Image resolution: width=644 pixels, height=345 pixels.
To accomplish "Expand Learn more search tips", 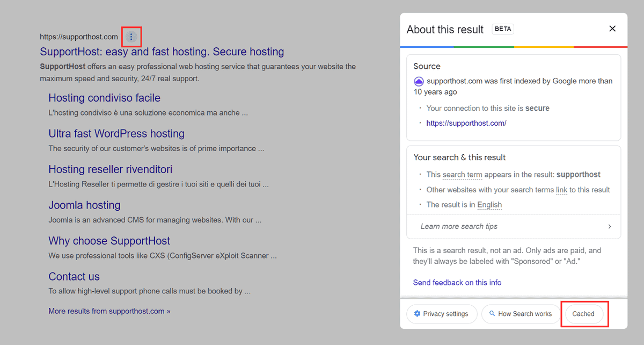I will pos(514,226).
